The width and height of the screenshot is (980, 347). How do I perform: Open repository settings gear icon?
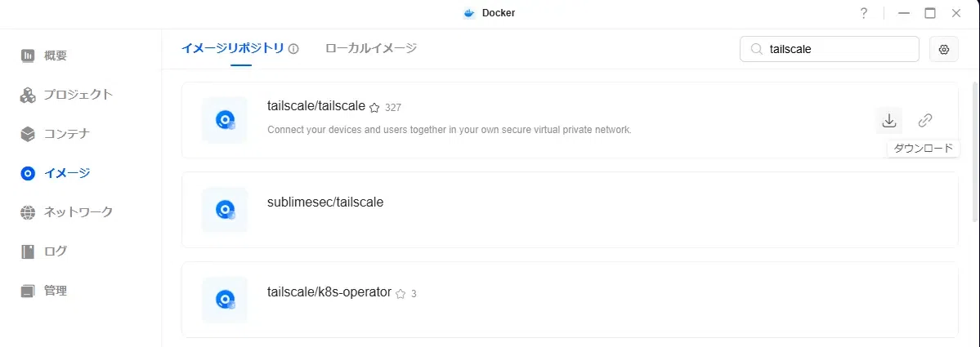(x=944, y=49)
